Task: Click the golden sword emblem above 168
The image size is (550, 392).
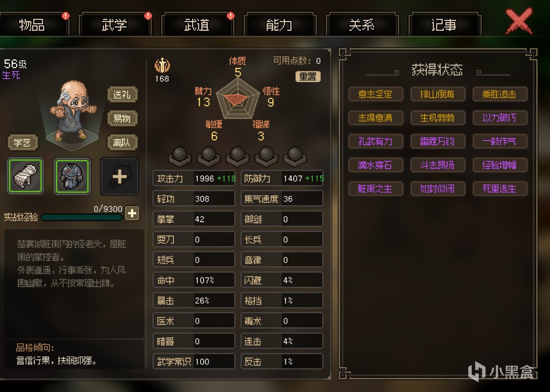Action: (x=162, y=66)
